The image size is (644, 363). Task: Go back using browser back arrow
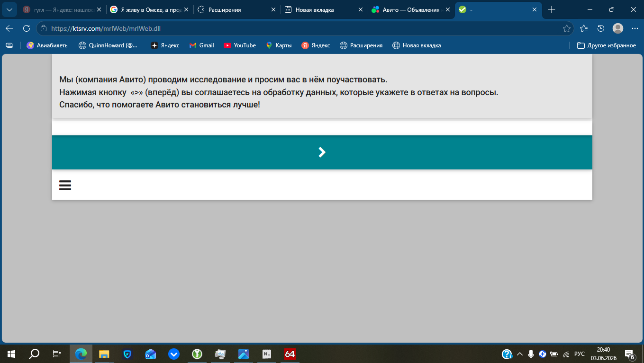(x=9, y=28)
